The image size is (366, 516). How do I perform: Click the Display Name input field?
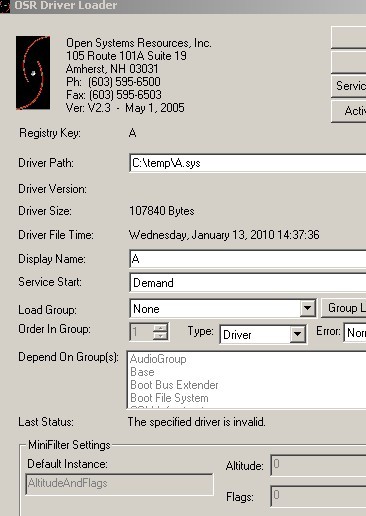coord(248,259)
